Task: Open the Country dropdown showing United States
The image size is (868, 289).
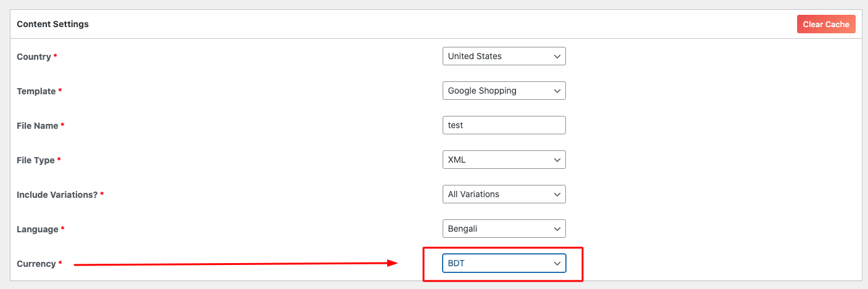Action: pyautogui.click(x=504, y=56)
